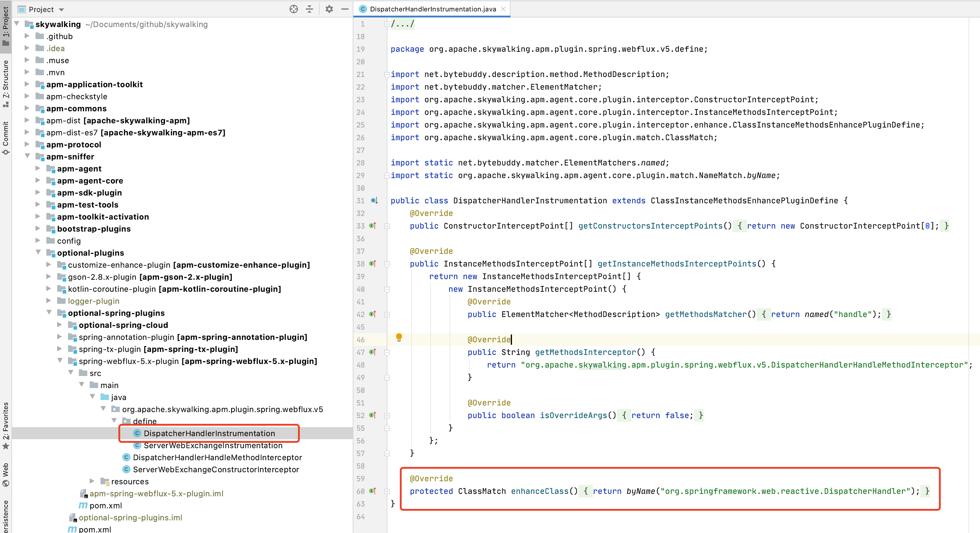Toggle the Structure tool window
The height and width of the screenshot is (533, 980).
pos(6,82)
